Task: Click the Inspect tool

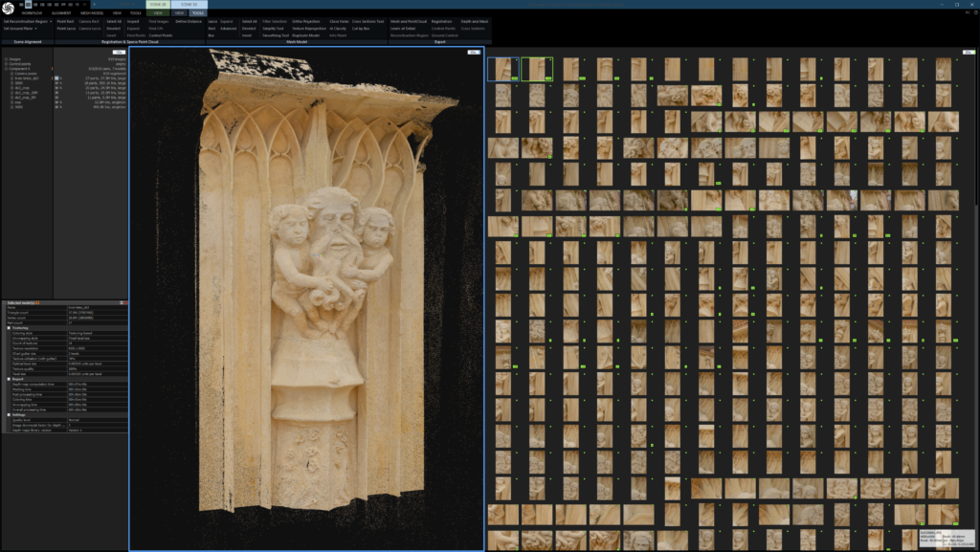Action: pyautogui.click(x=133, y=21)
